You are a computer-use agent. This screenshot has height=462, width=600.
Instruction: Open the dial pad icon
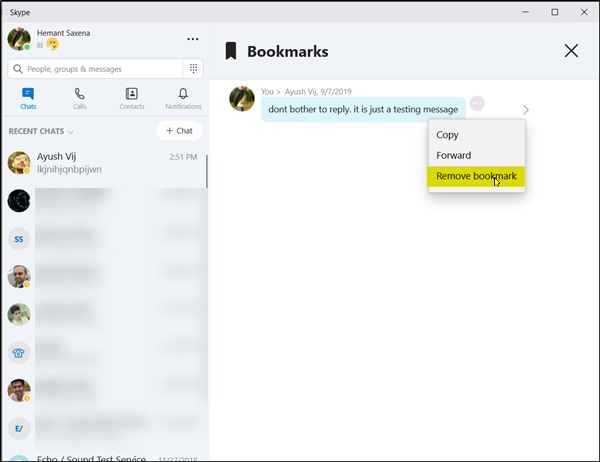coord(193,69)
